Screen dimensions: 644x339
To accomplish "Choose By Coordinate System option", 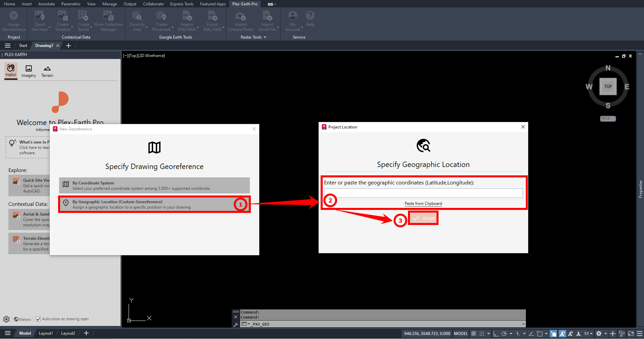I will coord(154,185).
